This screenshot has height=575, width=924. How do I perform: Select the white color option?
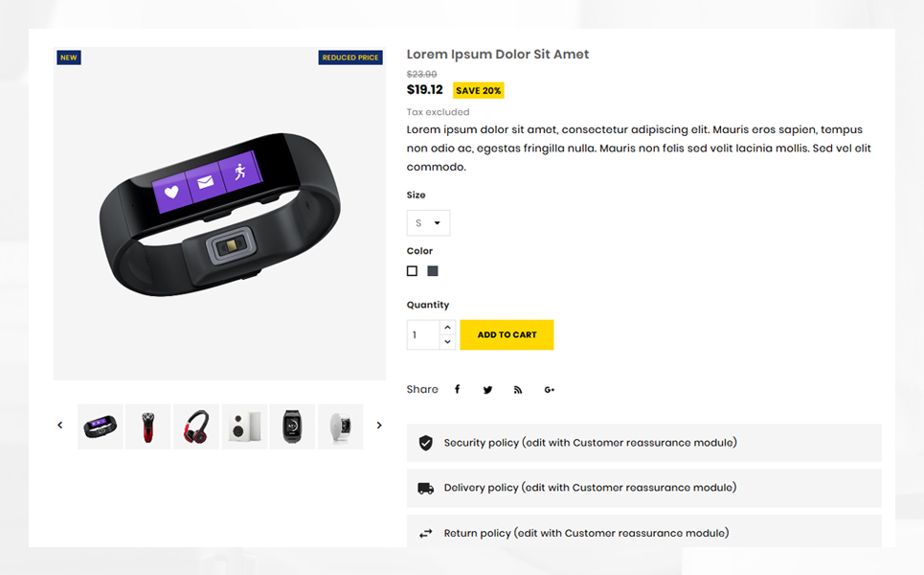[x=412, y=270]
